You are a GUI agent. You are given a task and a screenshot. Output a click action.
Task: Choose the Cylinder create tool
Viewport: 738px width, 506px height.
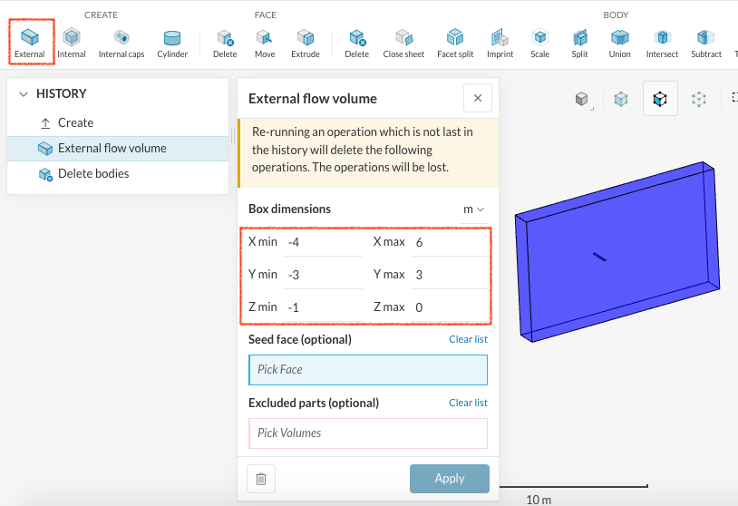click(x=172, y=42)
